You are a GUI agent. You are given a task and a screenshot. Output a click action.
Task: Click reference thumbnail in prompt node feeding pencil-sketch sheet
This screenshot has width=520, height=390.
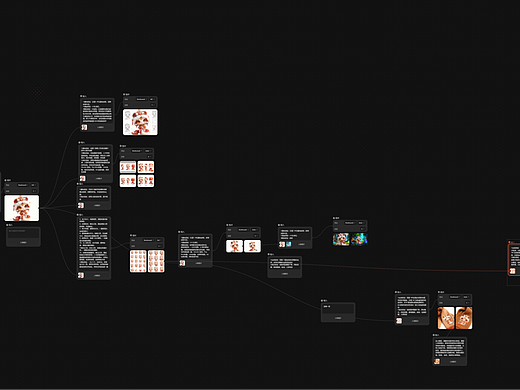[84, 127]
